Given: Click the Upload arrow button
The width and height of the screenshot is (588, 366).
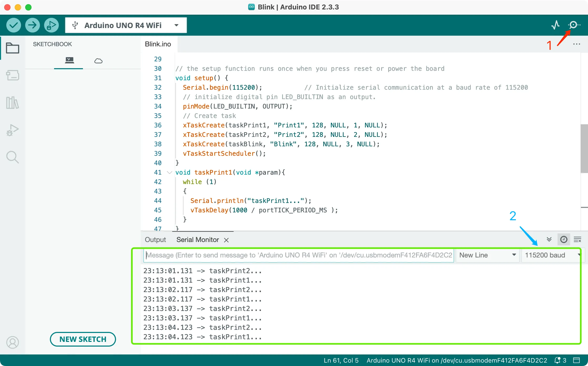Looking at the screenshot, I should pyautogui.click(x=33, y=25).
